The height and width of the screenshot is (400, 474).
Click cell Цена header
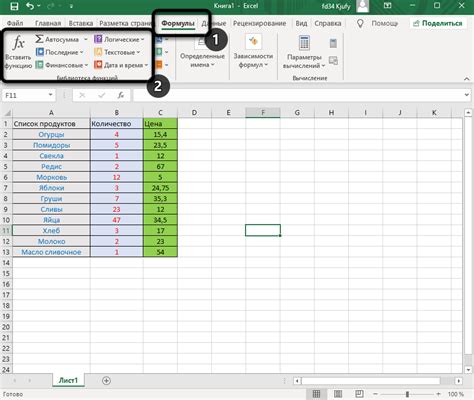[x=160, y=124]
